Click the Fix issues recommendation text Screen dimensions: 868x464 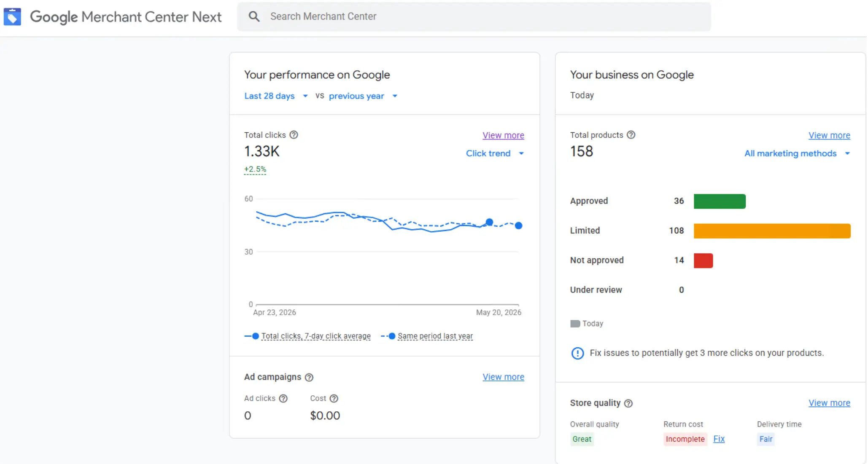[x=706, y=353]
